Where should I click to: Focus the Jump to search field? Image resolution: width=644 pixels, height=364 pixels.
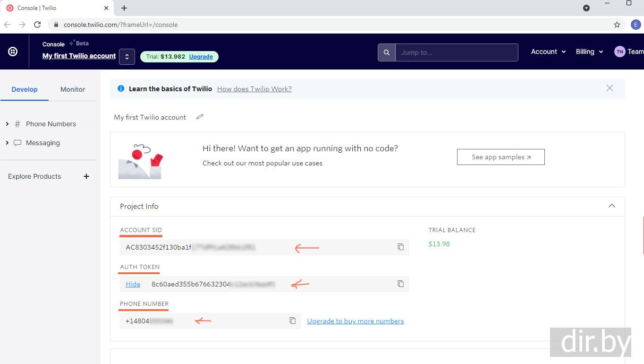tap(457, 52)
